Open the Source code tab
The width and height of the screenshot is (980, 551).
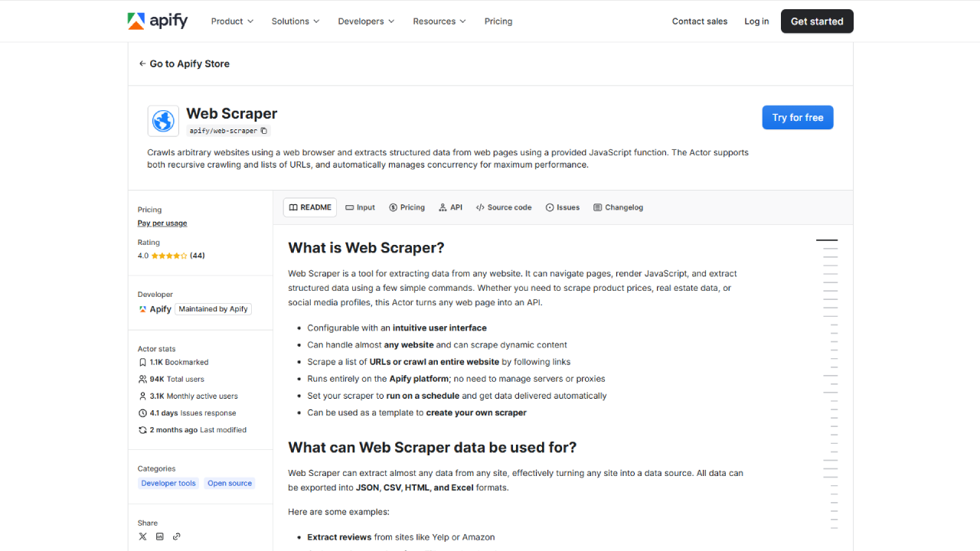(x=504, y=207)
